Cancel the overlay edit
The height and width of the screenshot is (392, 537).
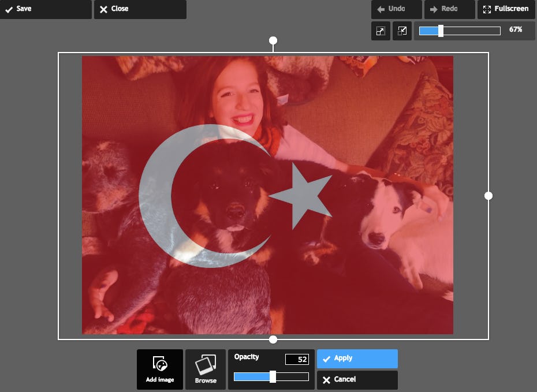357,380
